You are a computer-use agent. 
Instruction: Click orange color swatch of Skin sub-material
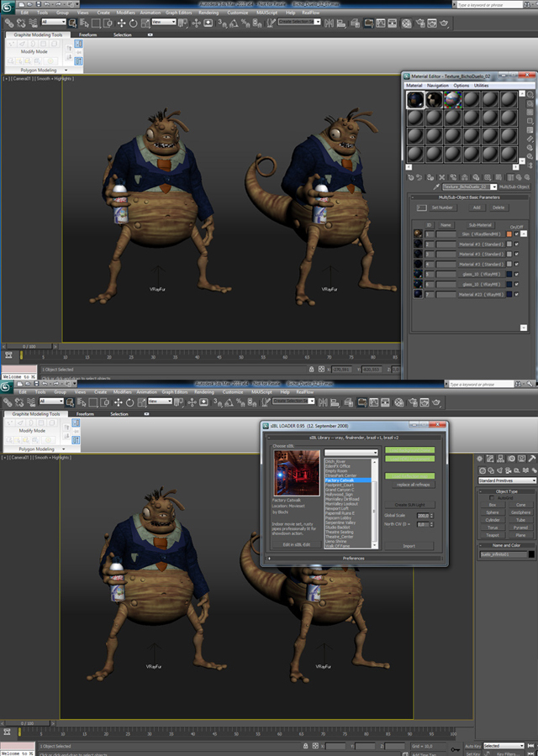click(x=509, y=234)
